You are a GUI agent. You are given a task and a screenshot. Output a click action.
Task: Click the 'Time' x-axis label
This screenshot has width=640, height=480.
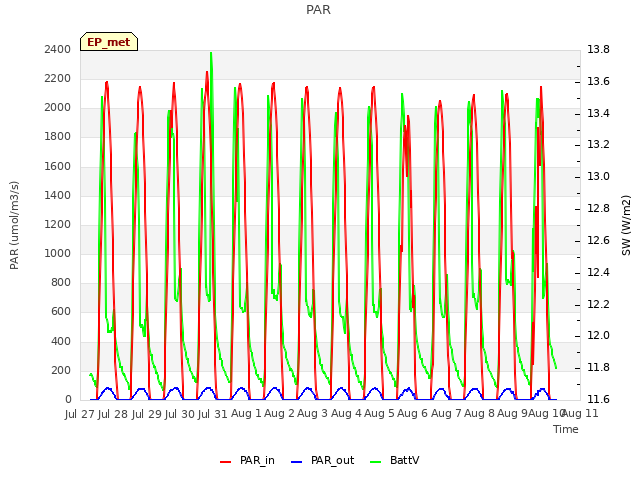(566, 429)
